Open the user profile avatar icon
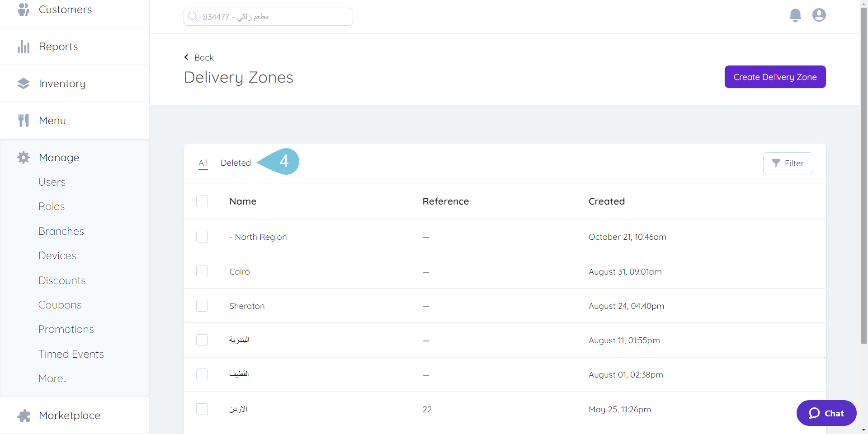The image size is (868, 434). pos(819,15)
